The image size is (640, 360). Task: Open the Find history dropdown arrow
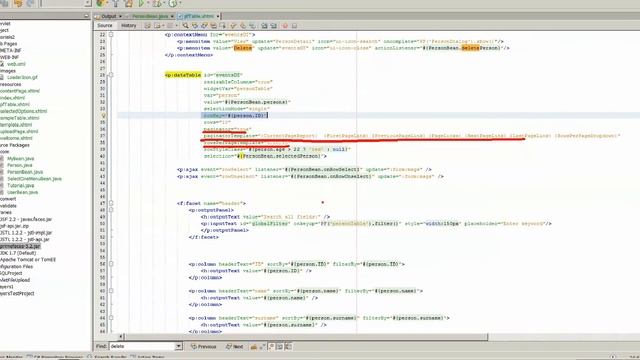click(178, 346)
